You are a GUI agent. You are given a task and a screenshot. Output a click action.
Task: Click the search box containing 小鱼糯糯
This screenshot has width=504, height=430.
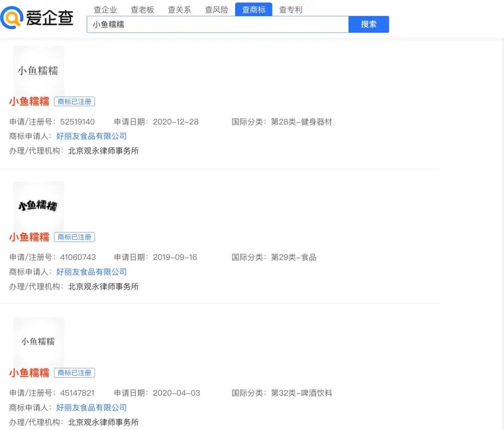pos(217,24)
